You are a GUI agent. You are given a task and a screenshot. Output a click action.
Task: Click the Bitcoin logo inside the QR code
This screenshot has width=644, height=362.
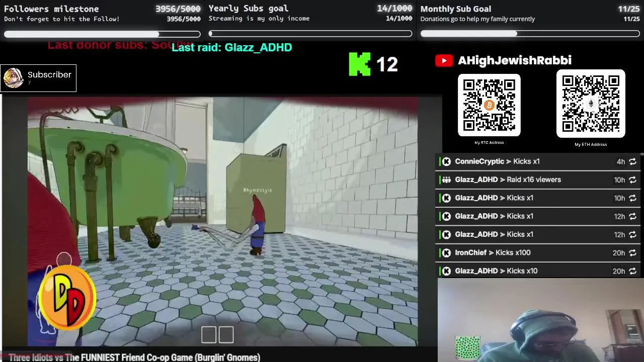coord(489,105)
